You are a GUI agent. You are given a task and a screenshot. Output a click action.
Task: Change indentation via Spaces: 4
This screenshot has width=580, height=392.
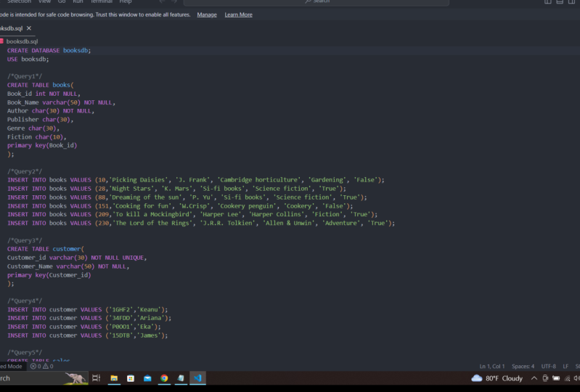pyautogui.click(x=523, y=366)
